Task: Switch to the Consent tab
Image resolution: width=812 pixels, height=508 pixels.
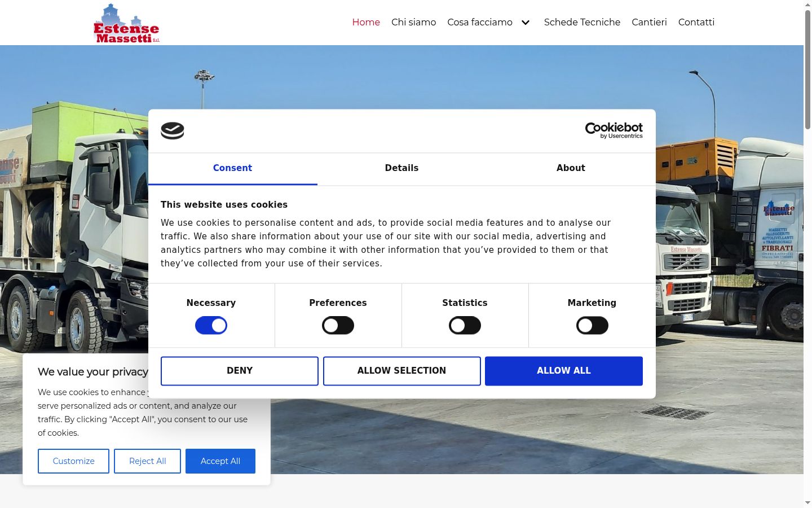Action: coord(232,168)
